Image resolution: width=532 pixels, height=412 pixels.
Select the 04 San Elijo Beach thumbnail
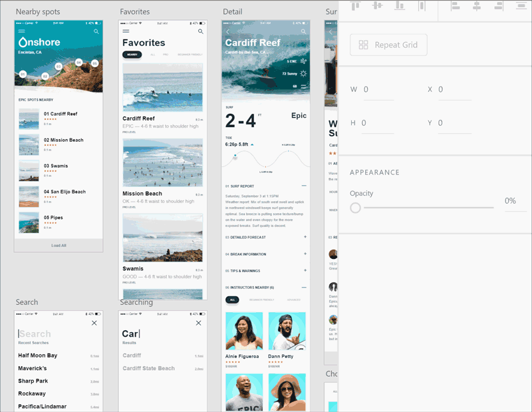29,196
